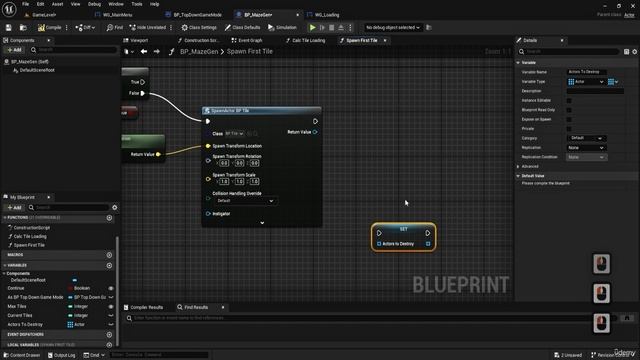Screen dimensions: 640x360
Task: Stop the play session
Action: pos(331,27)
